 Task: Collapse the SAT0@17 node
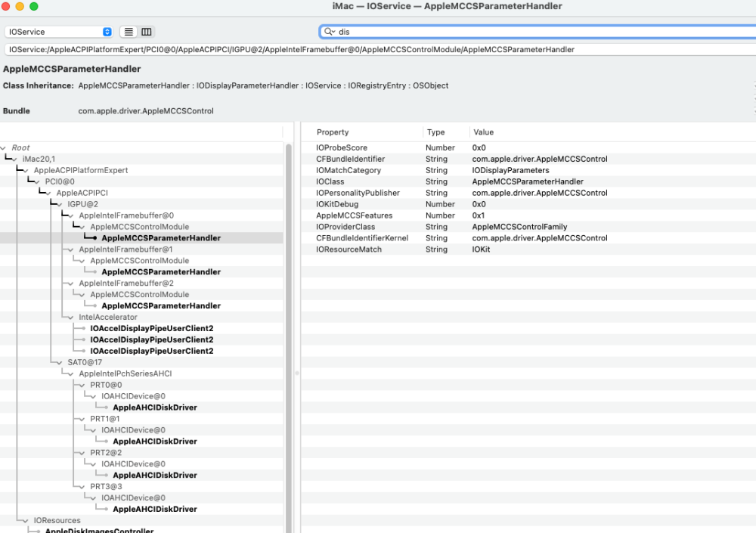click(60, 362)
